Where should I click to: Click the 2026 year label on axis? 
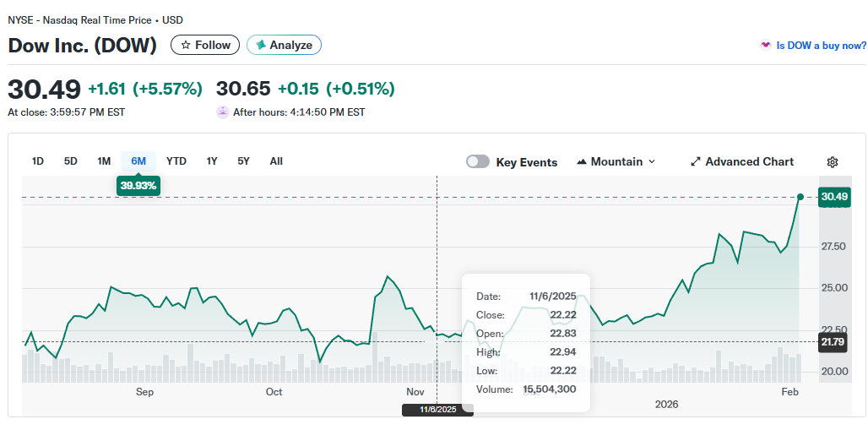tap(666, 405)
